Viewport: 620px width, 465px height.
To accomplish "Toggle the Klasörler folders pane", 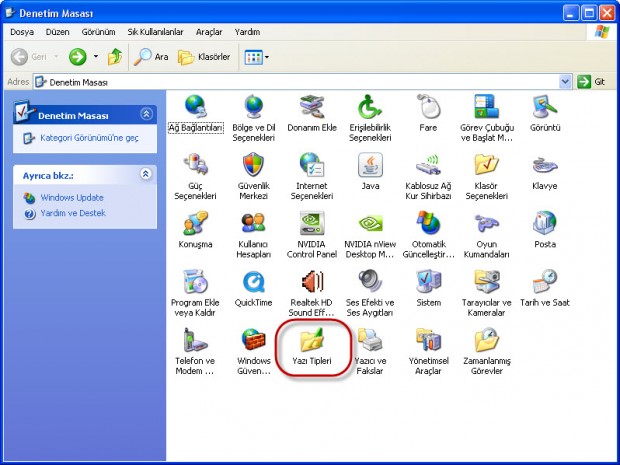I will [204, 57].
